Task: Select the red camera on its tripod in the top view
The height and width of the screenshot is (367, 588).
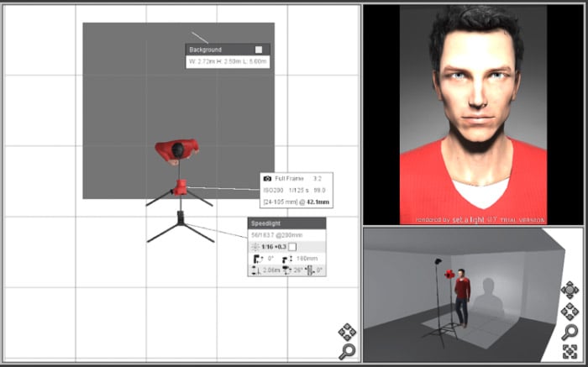Action: [x=180, y=187]
